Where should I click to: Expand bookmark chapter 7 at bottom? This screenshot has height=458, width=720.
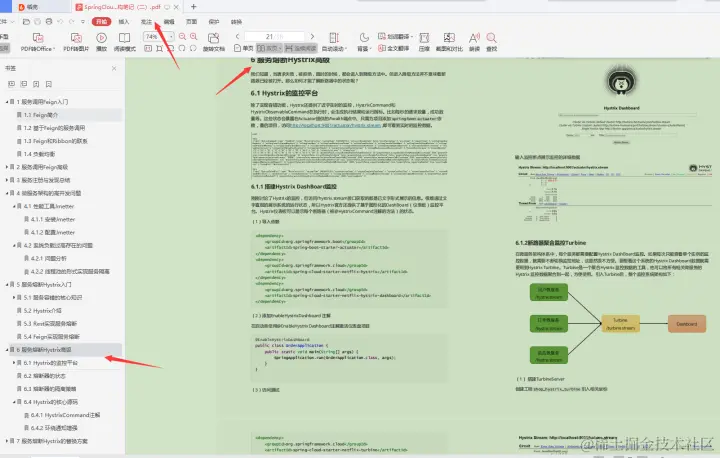coord(6,441)
